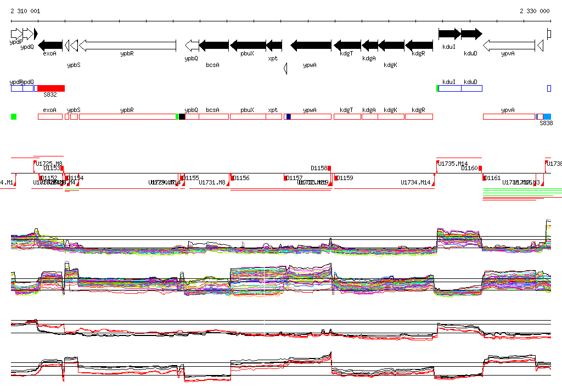Screen dimensions: 562x392
Task: Click the small white triangle below xpt
Action: pos(285,68)
